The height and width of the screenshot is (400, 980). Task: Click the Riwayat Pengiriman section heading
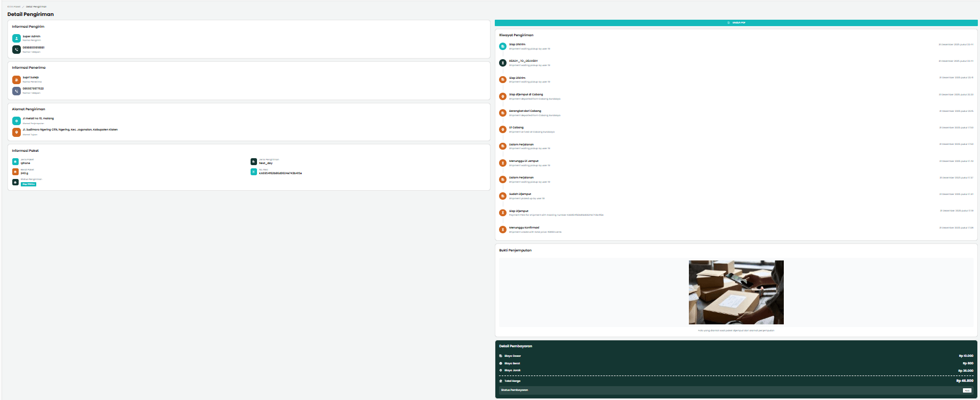tap(516, 35)
